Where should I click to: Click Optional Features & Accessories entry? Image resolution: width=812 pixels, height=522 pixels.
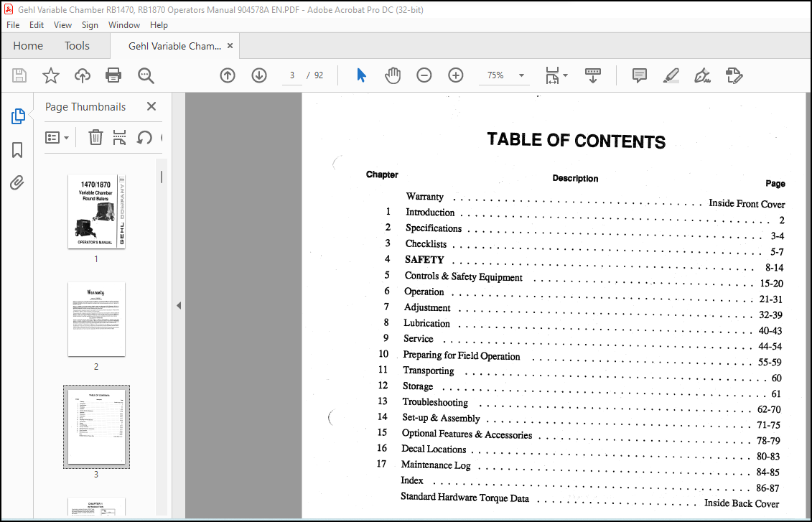point(467,434)
